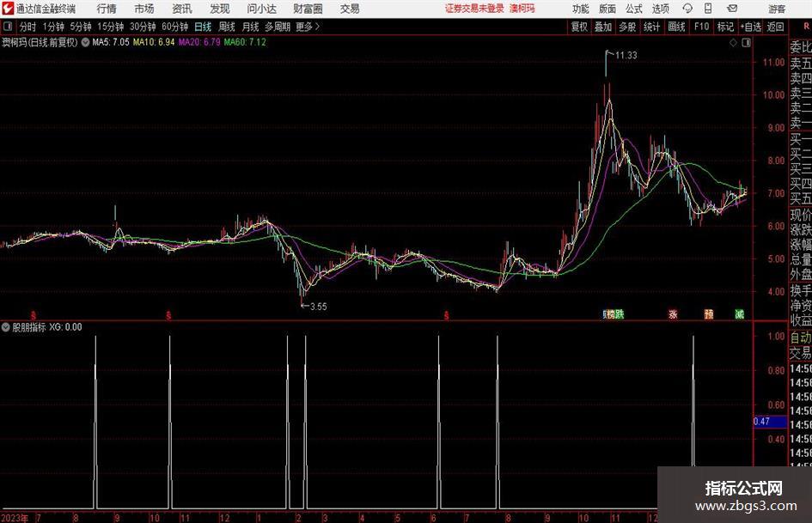Viewport: 812px width, 523px height.
Task: Switch to 月线 monthly tab
Action: point(250,27)
